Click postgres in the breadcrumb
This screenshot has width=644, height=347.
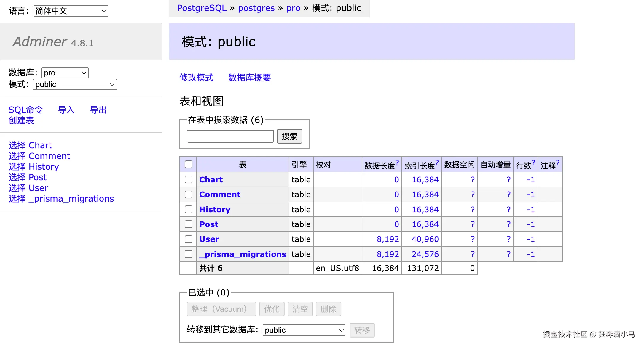(x=256, y=8)
